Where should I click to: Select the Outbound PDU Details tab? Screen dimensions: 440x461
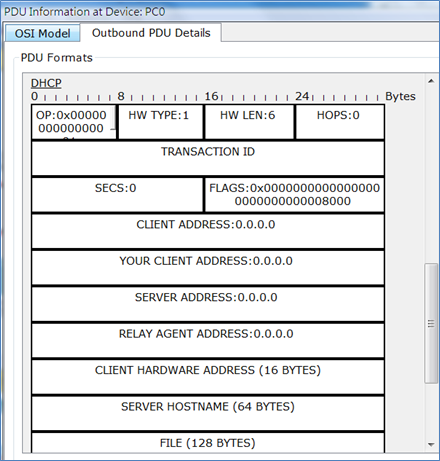pyautogui.click(x=151, y=33)
